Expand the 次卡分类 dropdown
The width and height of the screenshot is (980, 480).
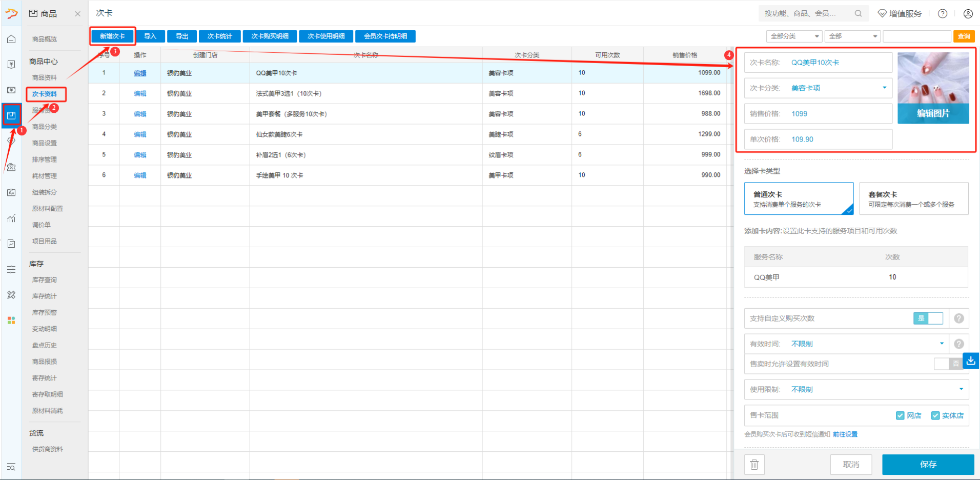click(884, 88)
